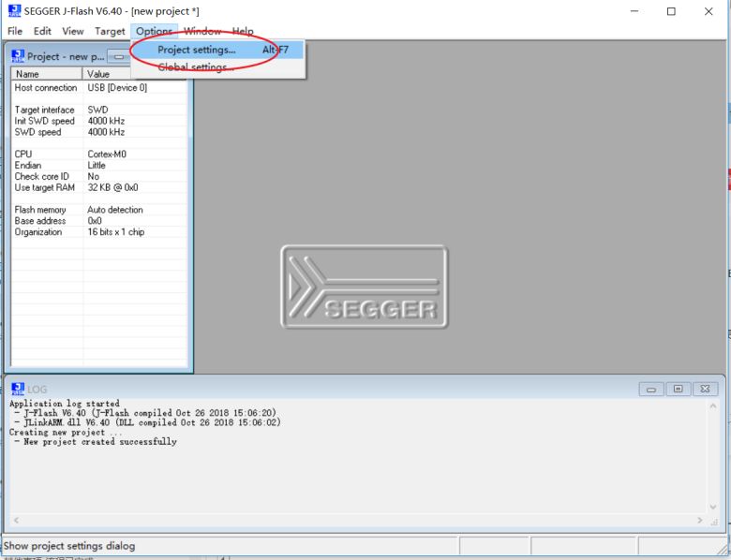Viewport: 731px width, 560px height.
Task: Open the Help menu
Action: [x=243, y=31]
